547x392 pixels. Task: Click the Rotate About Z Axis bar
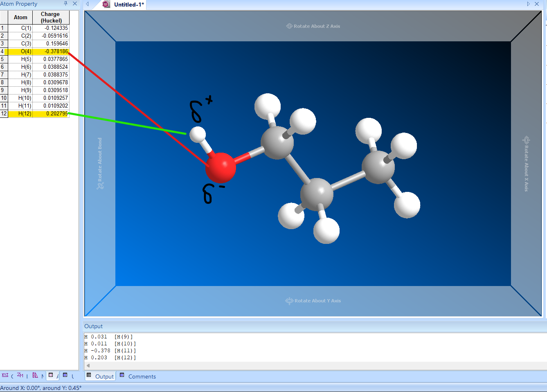(x=313, y=26)
